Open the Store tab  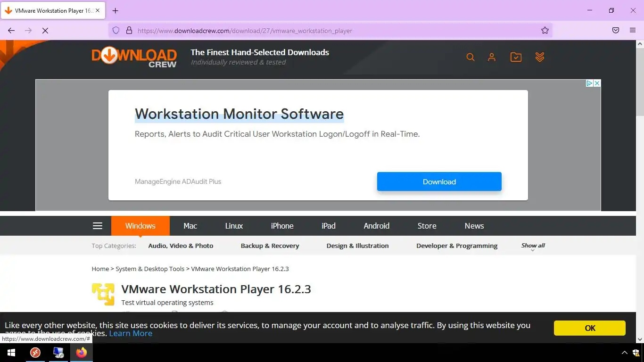click(427, 226)
